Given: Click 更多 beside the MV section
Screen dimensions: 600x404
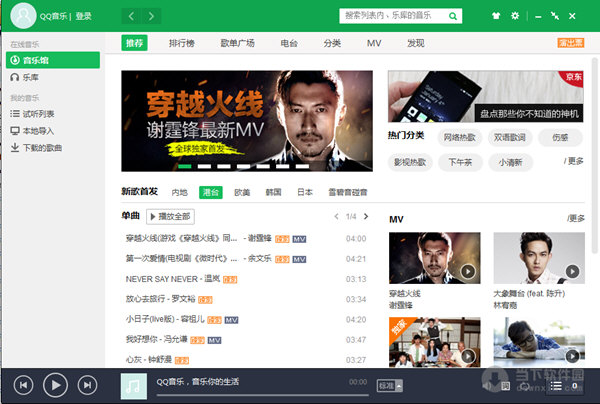Looking at the screenshot, I should [x=576, y=218].
